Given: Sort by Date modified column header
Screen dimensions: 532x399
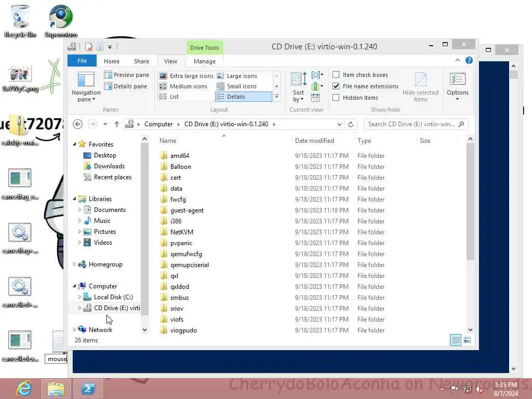Looking at the screenshot, I should (x=322, y=140).
